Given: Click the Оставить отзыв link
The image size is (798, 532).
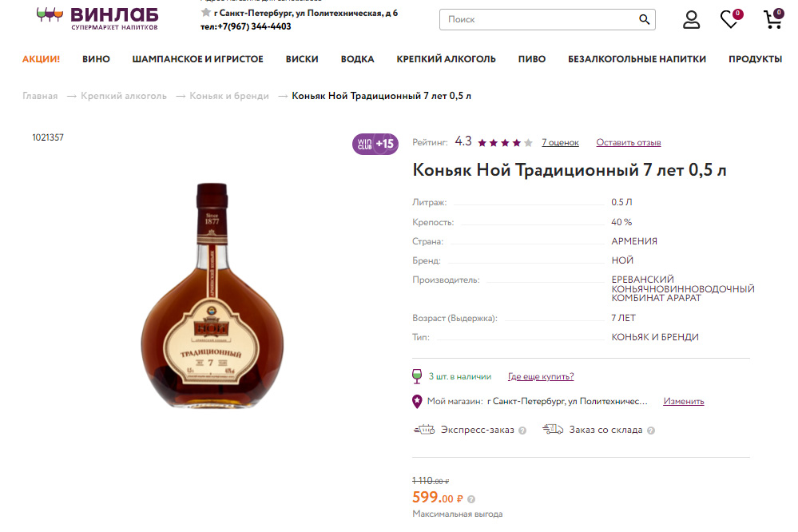Looking at the screenshot, I should 628,143.
